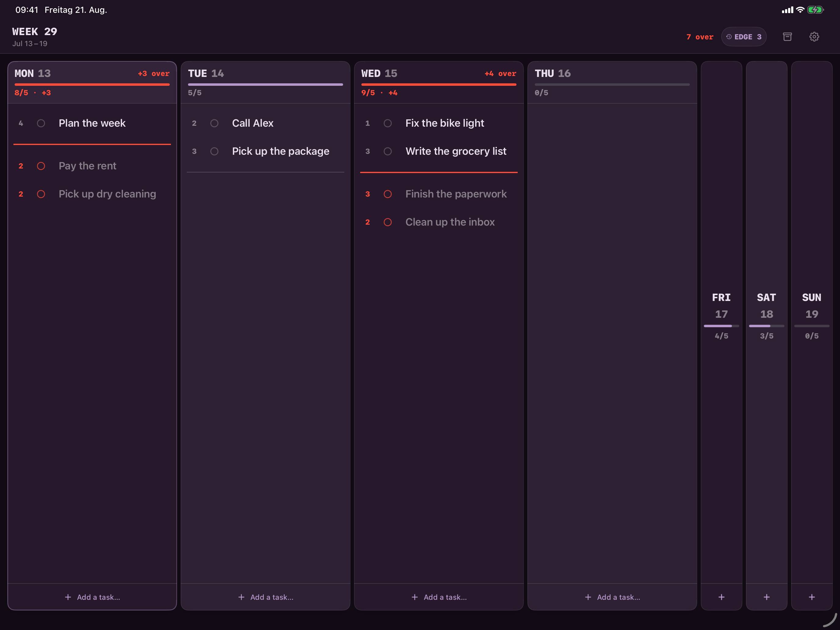Click the Friday 4/5 progress bar
This screenshot has height=630, width=840.
coord(722,326)
